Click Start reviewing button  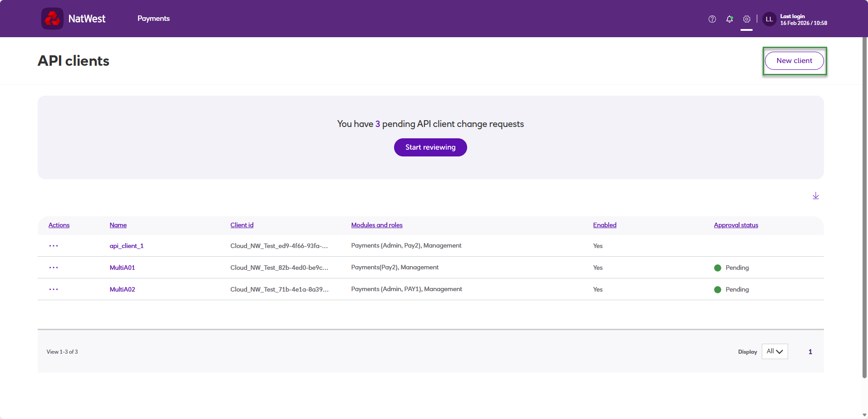coord(430,147)
